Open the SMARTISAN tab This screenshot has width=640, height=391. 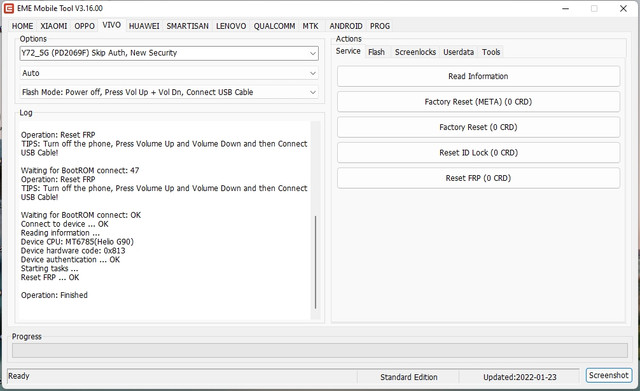[187, 26]
